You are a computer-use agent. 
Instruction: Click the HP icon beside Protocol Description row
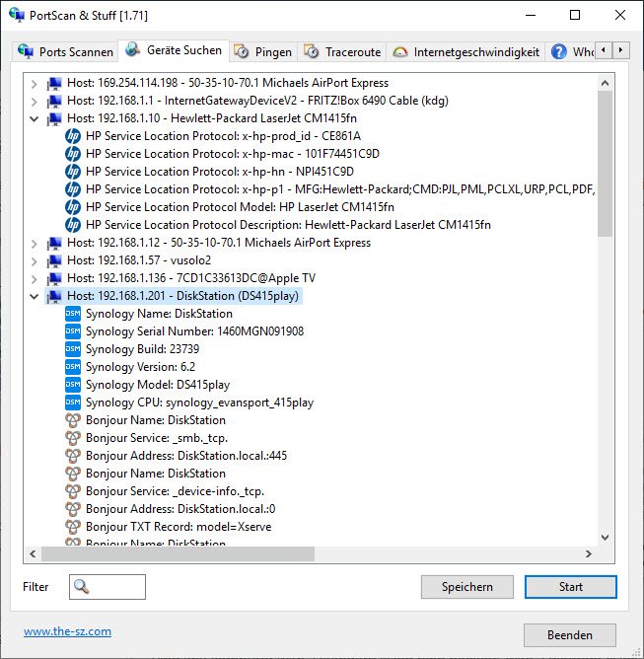click(73, 225)
